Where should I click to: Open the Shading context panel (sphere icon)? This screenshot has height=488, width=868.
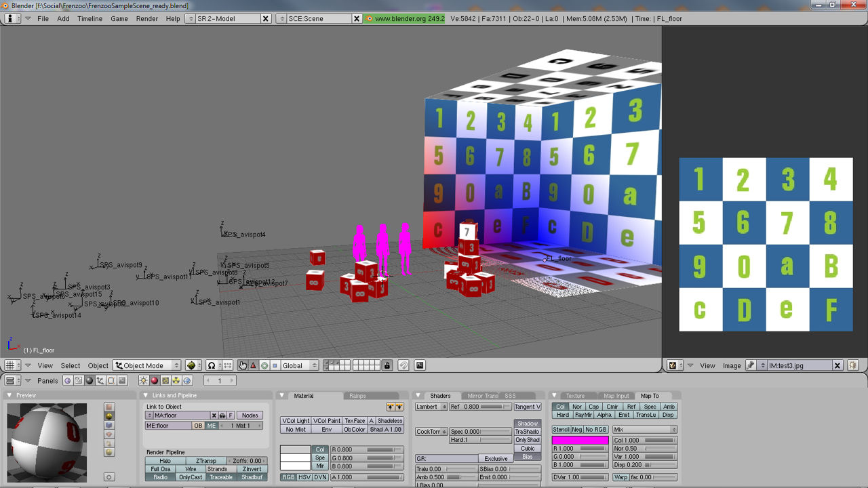click(x=90, y=381)
